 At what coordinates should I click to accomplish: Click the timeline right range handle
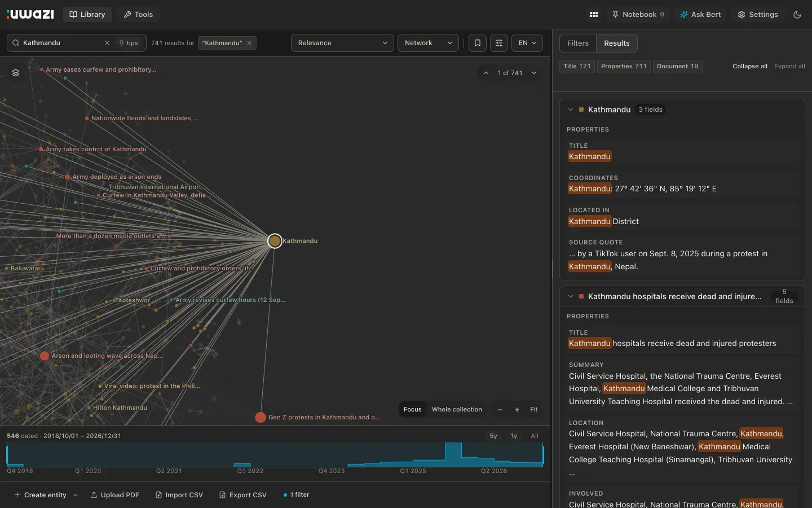click(x=543, y=455)
